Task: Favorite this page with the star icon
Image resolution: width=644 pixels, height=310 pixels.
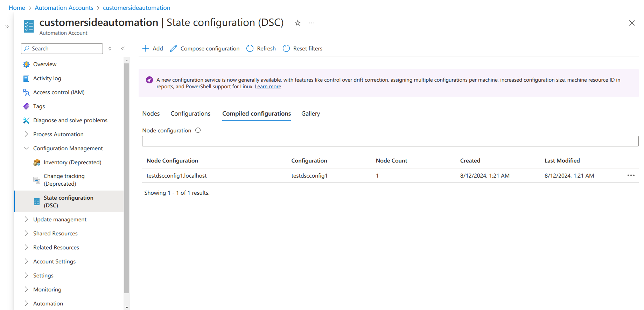Action: tap(297, 23)
